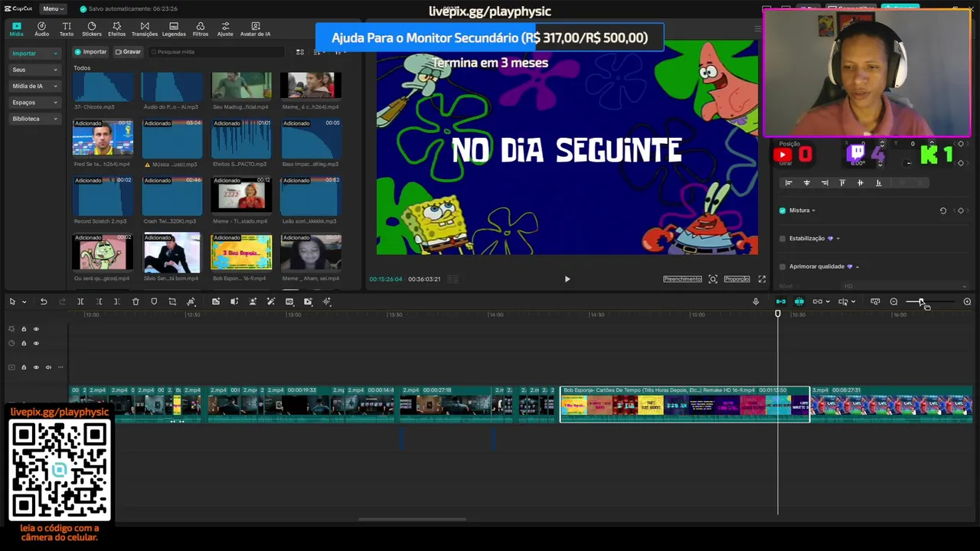Toggle visibility of second overlay track
The width and height of the screenshot is (980, 551).
(36, 343)
